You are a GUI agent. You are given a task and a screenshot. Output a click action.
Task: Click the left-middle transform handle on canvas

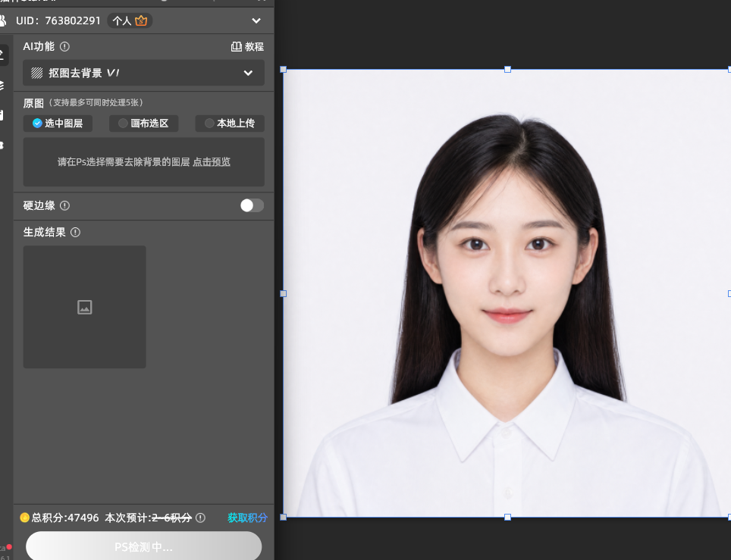[x=283, y=293]
